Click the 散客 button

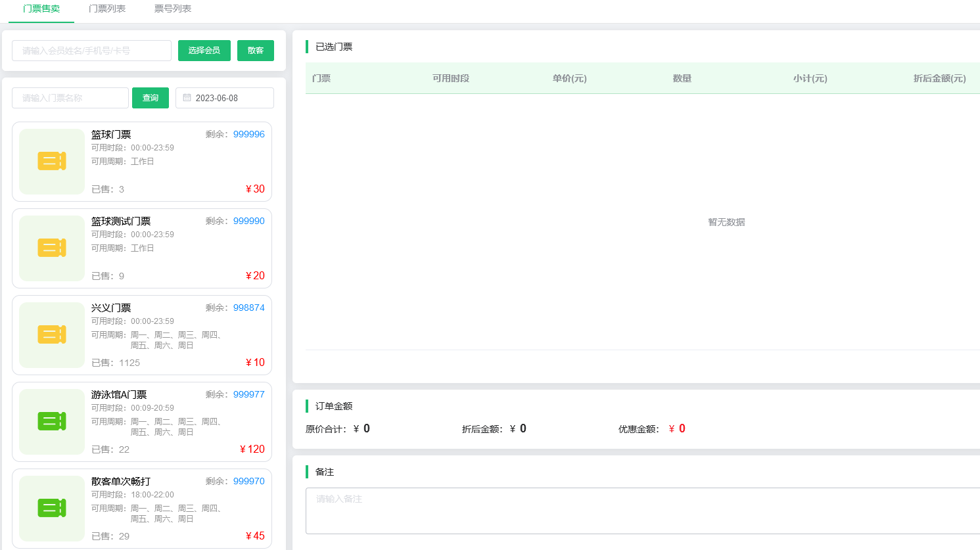tap(256, 51)
